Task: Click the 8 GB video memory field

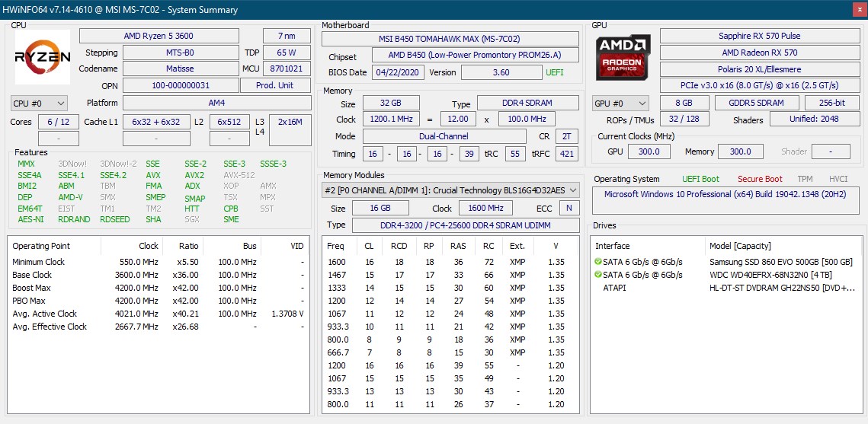Action: click(x=684, y=103)
